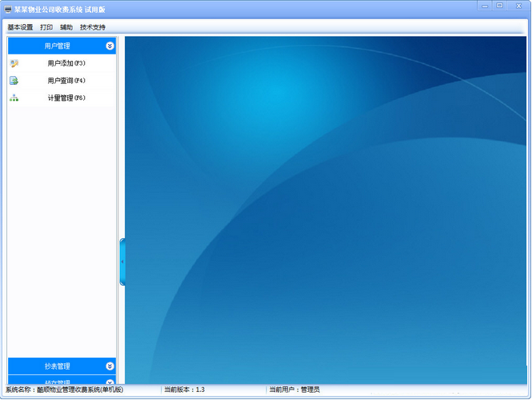
Task: Click 当前版本：1.3 status text
Action: (x=184, y=390)
